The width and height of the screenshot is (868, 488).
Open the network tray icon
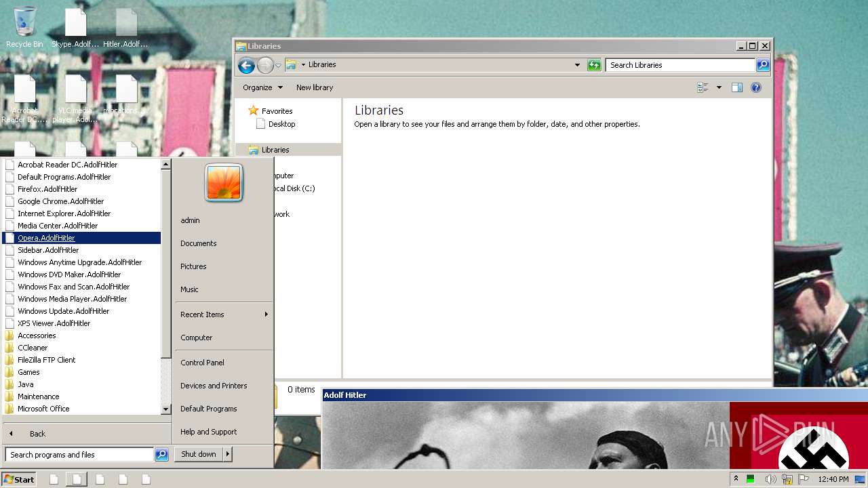click(x=787, y=479)
